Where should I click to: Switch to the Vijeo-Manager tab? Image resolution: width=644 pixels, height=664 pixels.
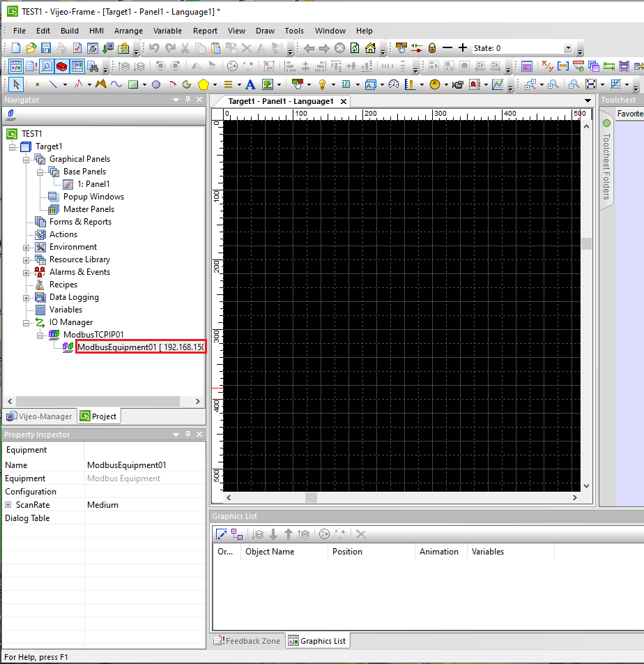[40, 416]
